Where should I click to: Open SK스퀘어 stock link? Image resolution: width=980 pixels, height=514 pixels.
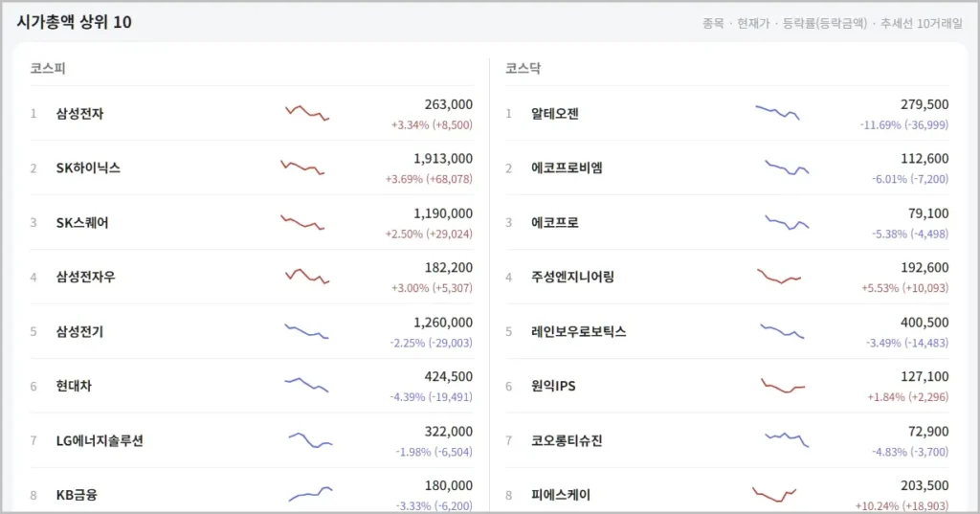82,223
